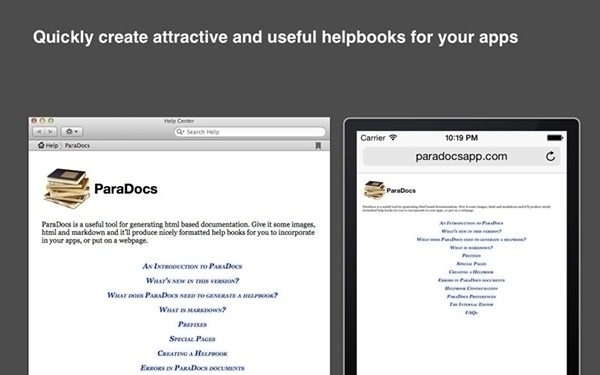The width and height of the screenshot is (600, 375).
Task: Tap the 10:19 PM clock on iPad
Action: (461, 138)
